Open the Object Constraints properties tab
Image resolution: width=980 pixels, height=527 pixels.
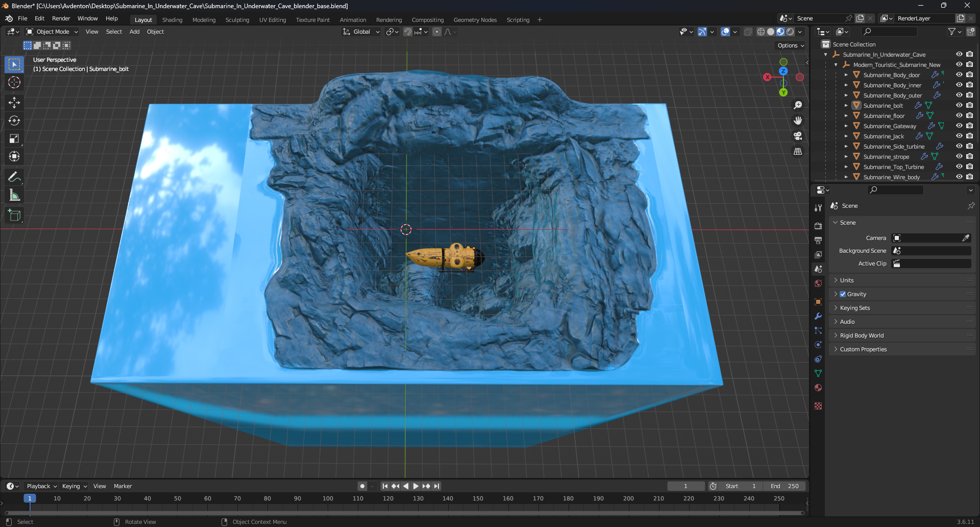[x=818, y=359]
